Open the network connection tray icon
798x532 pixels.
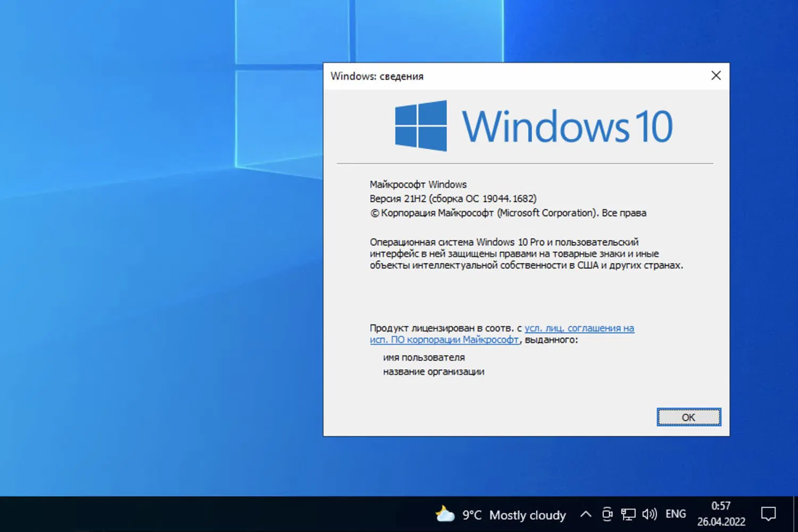628,514
